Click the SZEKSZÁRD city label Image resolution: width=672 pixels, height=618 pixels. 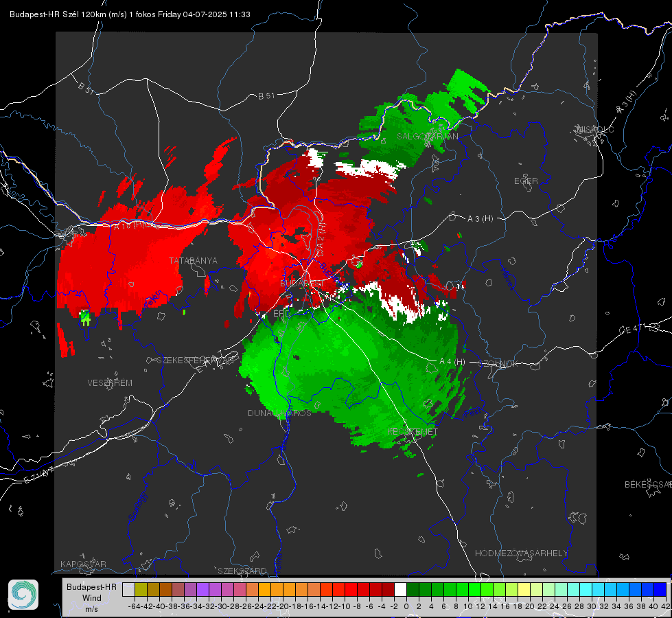(x=242, y=571)
